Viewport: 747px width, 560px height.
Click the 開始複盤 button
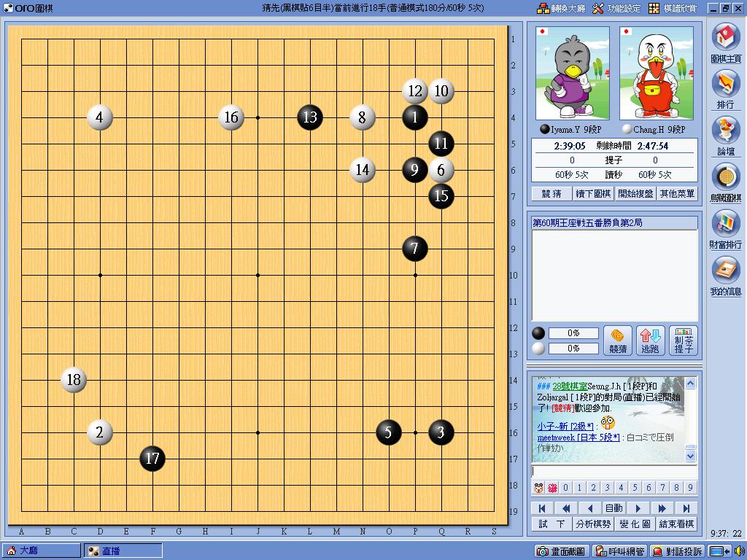click(635, 194)
